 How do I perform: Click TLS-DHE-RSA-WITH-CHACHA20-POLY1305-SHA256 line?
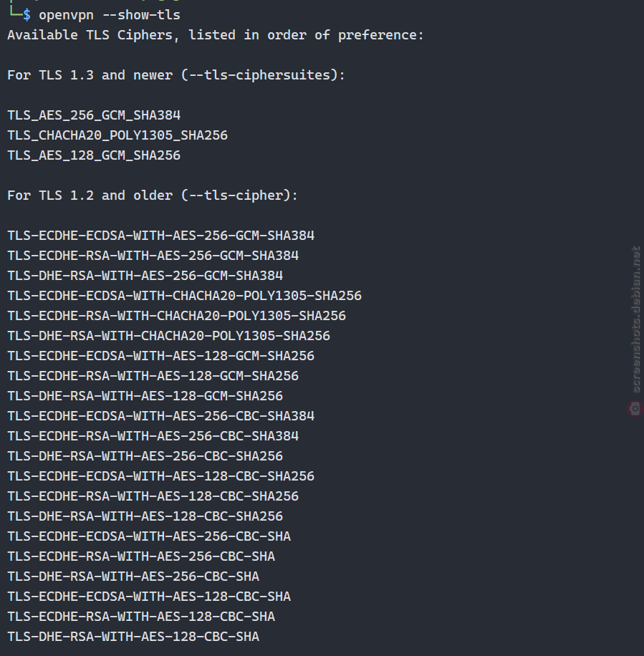168,336
